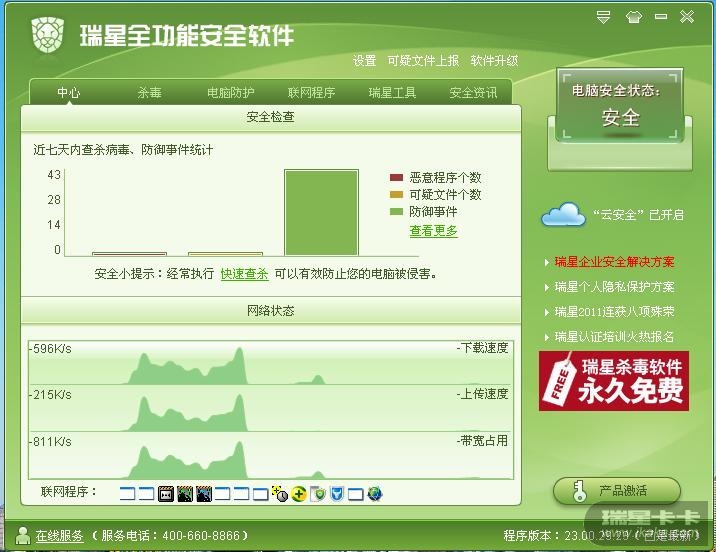716x552 pixels.
Task: Start 快速查杀 quick scan link
Action: click(244, 273)
